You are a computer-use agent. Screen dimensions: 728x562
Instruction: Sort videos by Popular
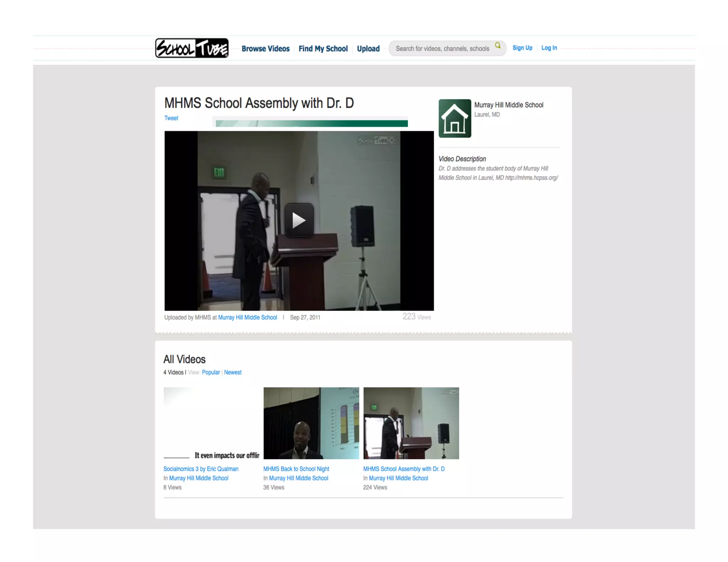pyautogui.click(x=211, y=372)
